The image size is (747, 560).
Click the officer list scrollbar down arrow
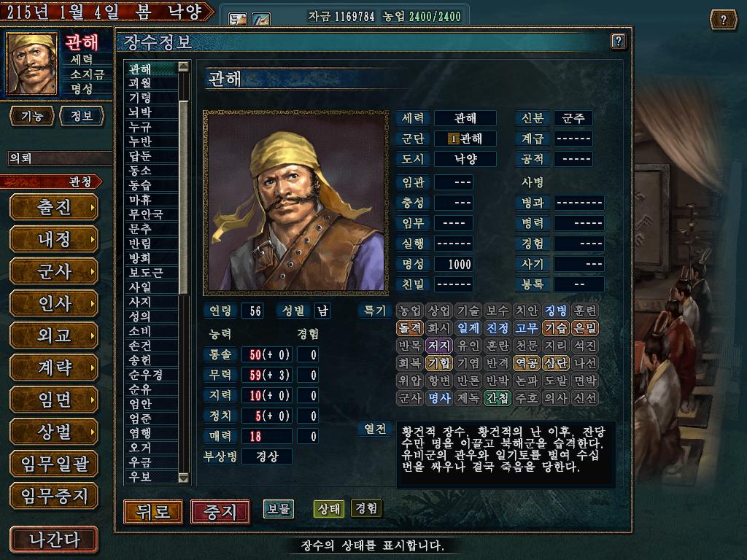pyautogui.click(x=183, y=478)
